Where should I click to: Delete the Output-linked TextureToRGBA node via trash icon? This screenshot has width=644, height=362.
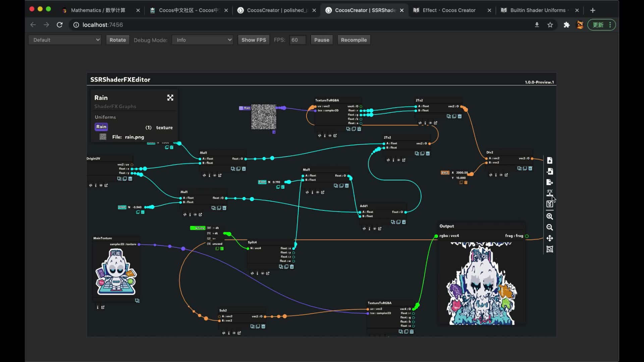coord(412,332)
